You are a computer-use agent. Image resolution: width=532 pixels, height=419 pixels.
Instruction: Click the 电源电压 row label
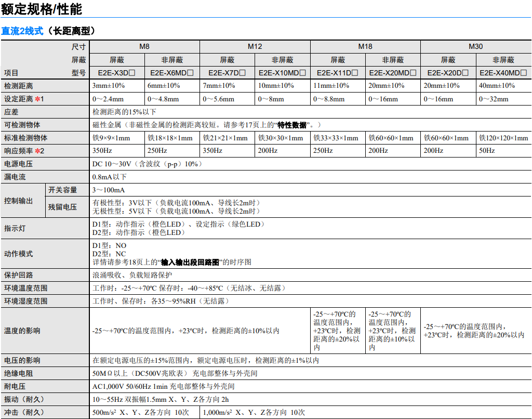click(x=18, y=164)
